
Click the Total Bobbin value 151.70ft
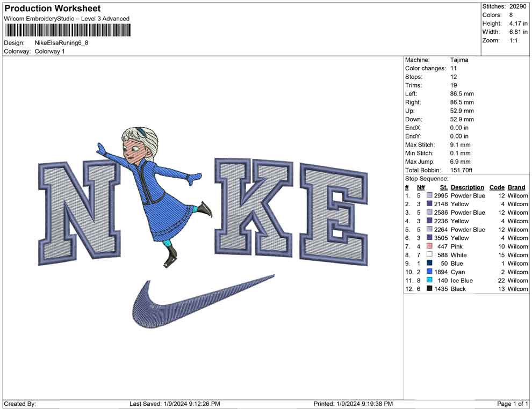[462, 170]
